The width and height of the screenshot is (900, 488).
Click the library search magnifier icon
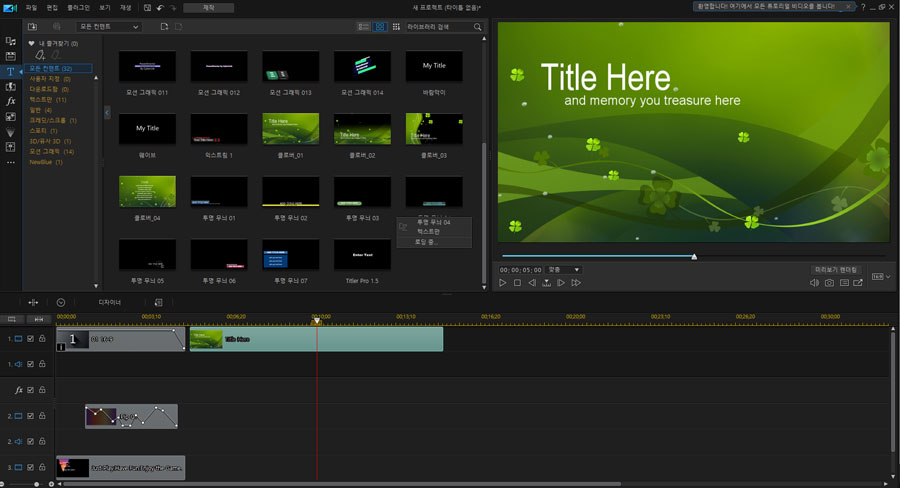click(478, 27)
